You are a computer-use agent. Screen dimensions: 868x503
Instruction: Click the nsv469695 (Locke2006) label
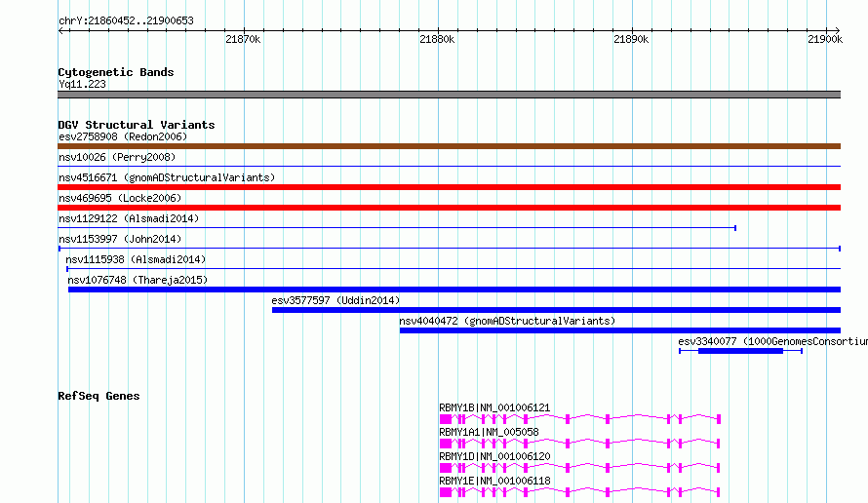tap(120, 198)
